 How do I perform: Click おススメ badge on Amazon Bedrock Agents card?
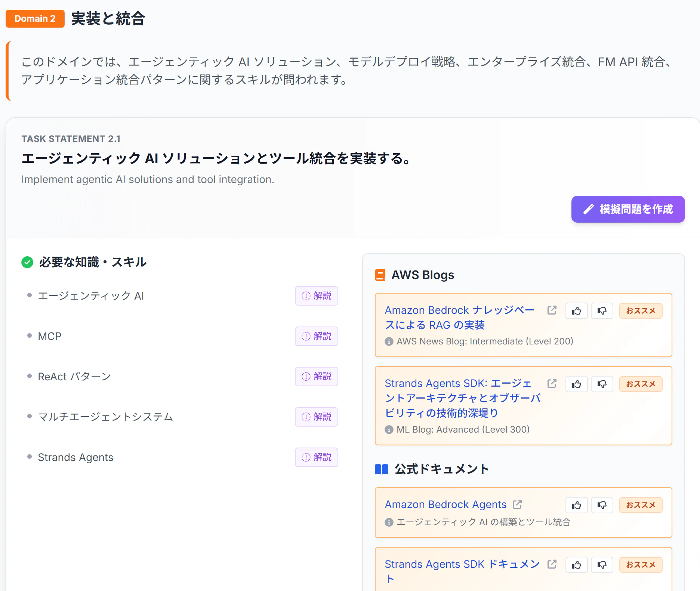[641, 505]
